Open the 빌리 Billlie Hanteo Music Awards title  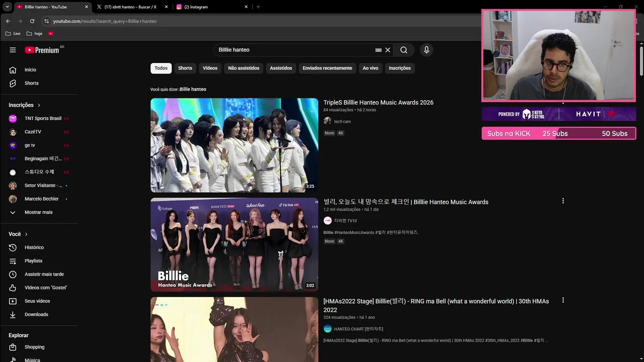click(x=406, y=202)
